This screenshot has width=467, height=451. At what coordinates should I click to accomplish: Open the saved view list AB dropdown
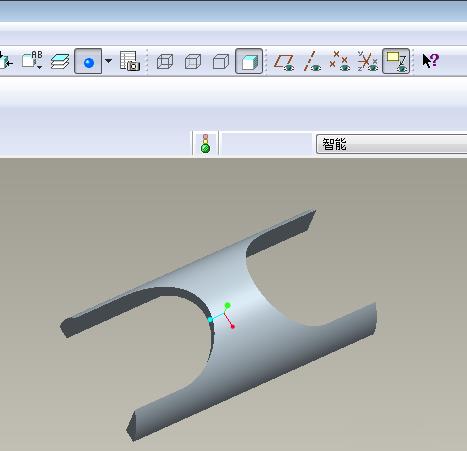32,61
